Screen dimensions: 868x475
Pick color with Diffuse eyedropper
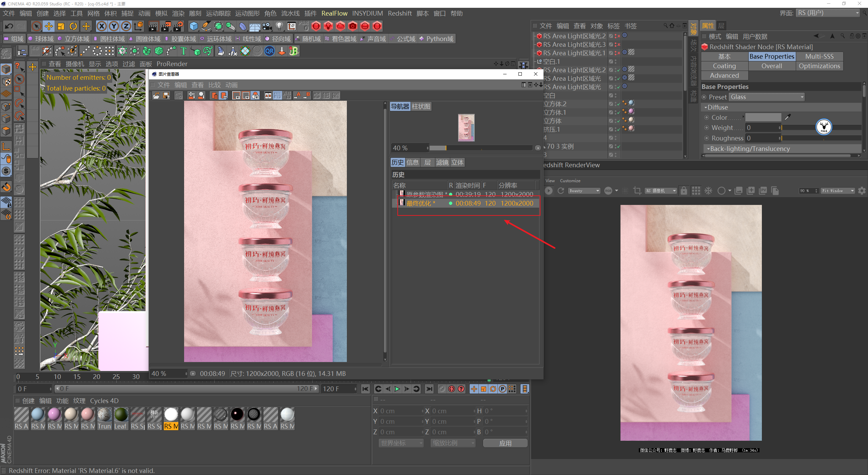click(788, 117)
